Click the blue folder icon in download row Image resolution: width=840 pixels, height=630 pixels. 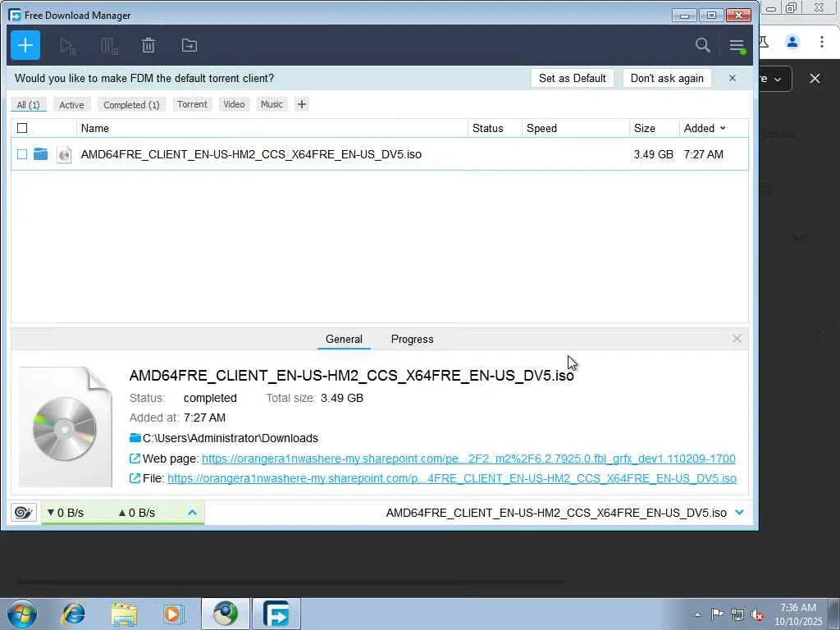[x=41, y=154]
